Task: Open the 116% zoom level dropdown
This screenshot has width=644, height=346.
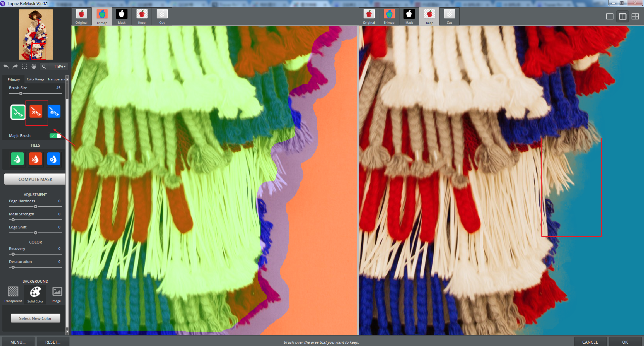Action: (59, 67)
